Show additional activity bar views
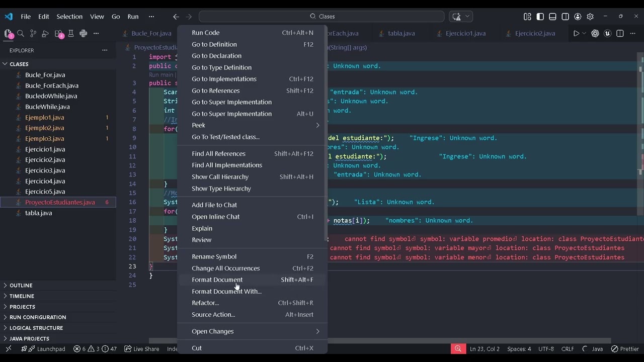Image resolution: width=644 pixels, height=362 pixels. coord(96,34)
